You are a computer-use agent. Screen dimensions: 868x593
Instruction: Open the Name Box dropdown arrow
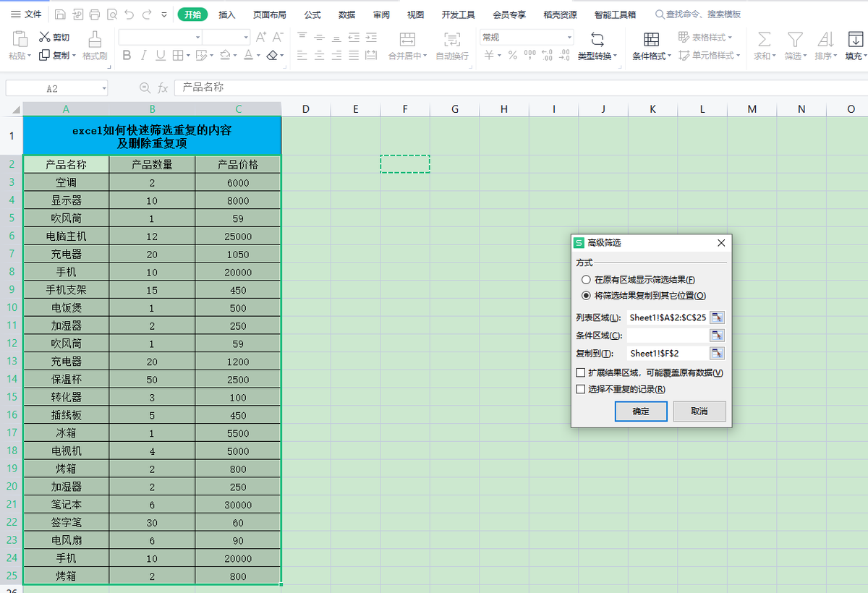pyautogui.click(x=104, y=88)
